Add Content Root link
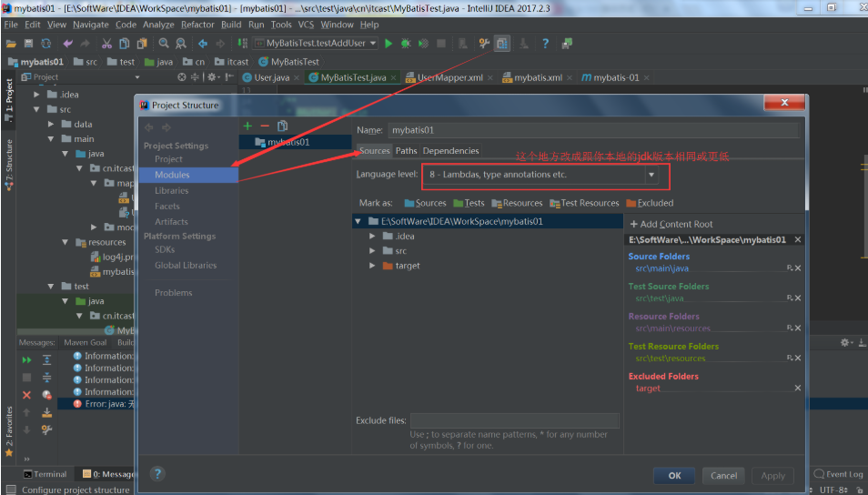The height and width of the screenshot is (495, 868). [x=671, y=224]
